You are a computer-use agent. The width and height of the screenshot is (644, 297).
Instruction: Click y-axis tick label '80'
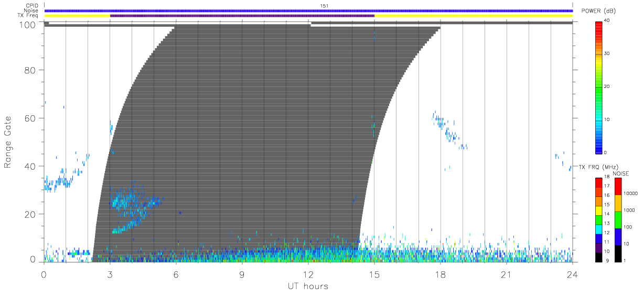(x=31, y=70)
